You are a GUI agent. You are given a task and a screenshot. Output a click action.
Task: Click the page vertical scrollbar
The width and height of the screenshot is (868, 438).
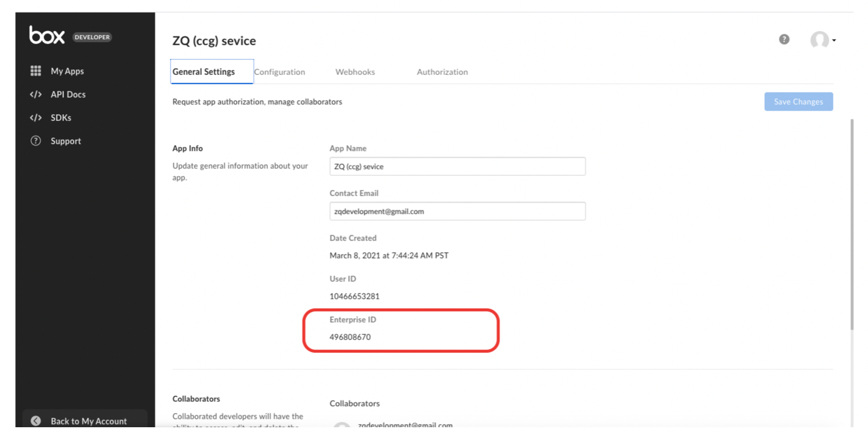click(851, 224)
